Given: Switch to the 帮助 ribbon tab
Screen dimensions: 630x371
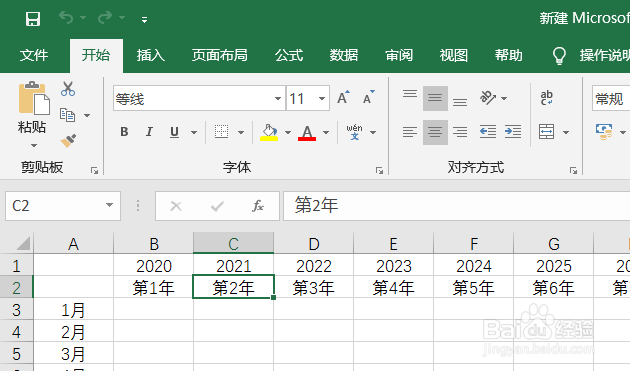Looking at the screenshot, I should [x=509, y=55].
